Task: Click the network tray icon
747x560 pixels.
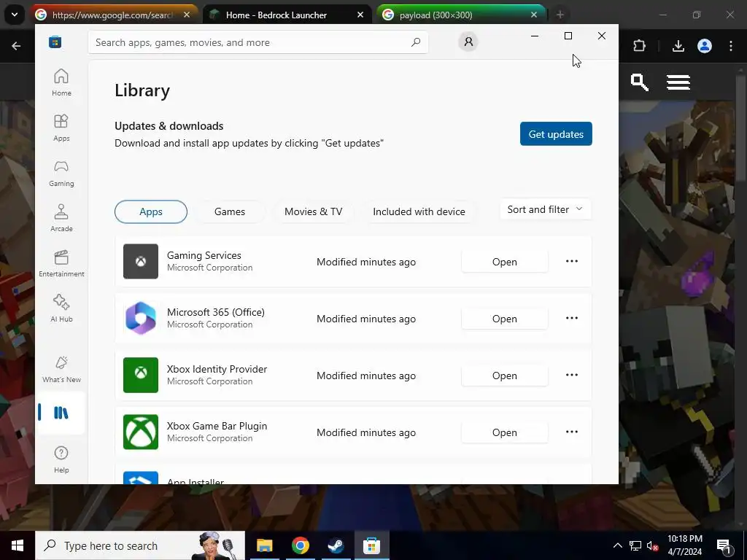Action: pos(635,545)
